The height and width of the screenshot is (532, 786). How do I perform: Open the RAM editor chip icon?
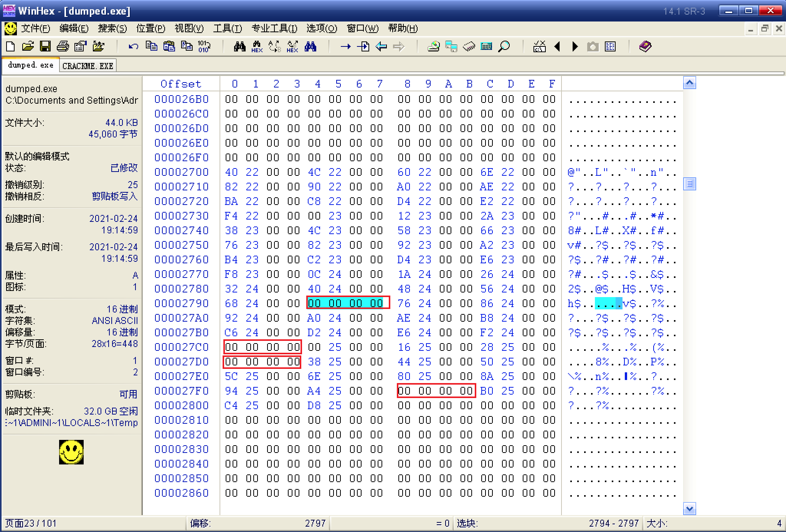(x=468, y=46)
